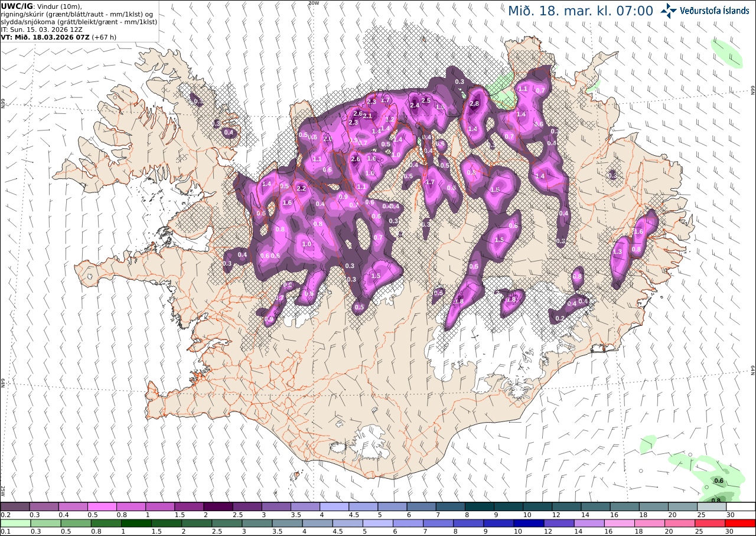Select lilac swatch labelled 14 in rain legend row
The image size is (756, 536).
(x=589, y=523)
